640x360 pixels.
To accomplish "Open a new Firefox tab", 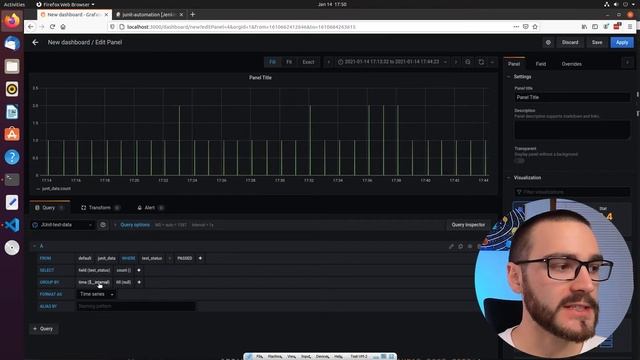I will 193,14.
